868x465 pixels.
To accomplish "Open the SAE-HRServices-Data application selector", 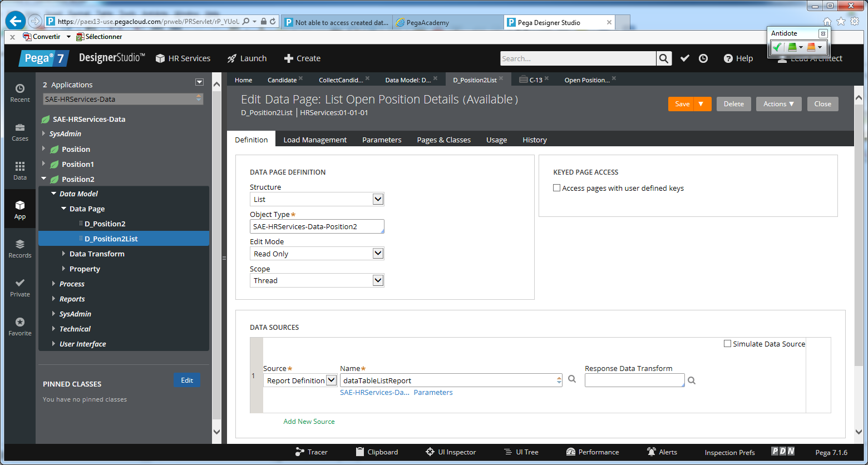I will pos(123,99).
